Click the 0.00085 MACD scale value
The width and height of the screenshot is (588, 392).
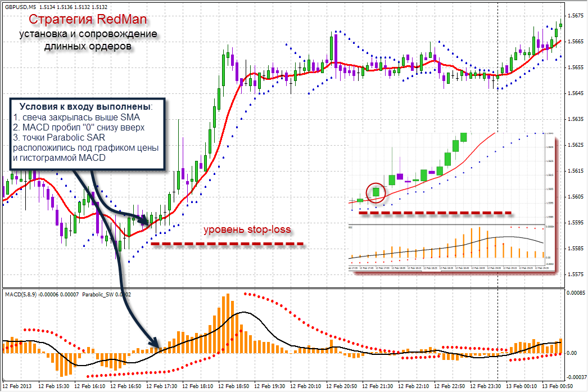[x=576, y=292]
